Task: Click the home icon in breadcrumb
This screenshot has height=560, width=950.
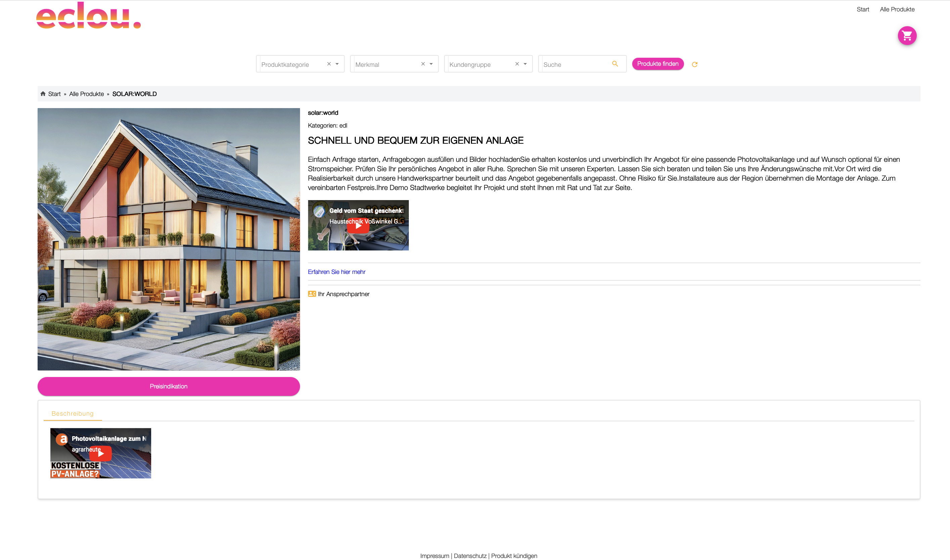Action: 43,94
